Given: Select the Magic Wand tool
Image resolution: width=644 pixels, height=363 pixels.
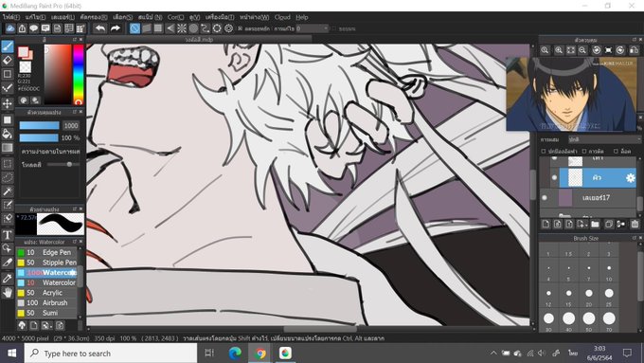Looking at the screenshot, I should click(8, 191).
